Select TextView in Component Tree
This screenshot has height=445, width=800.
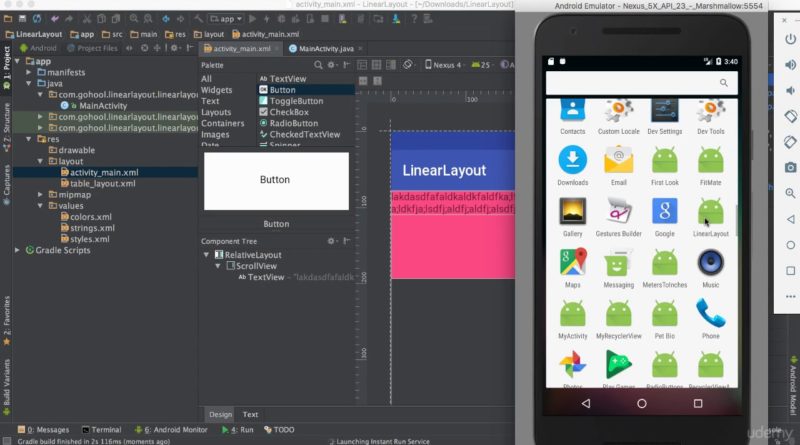tap(296, 277)
